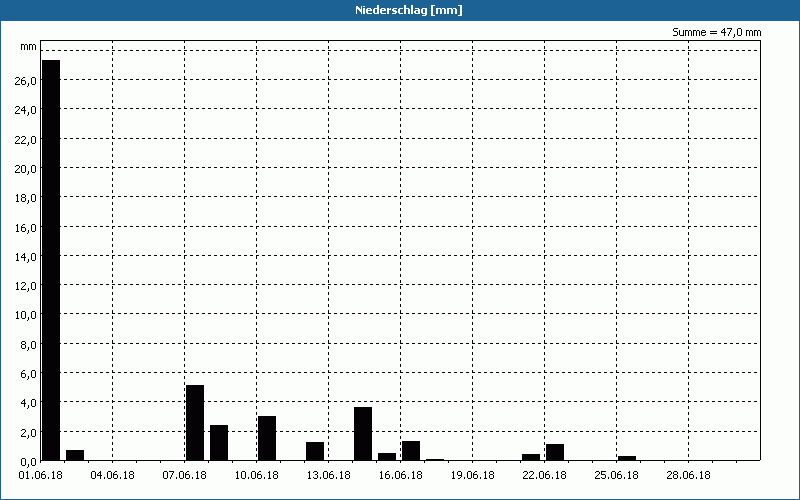Click the tiny bar at 25.06.18
The height and width of the screenshot is (500, 800).
[x=627, y=458]
